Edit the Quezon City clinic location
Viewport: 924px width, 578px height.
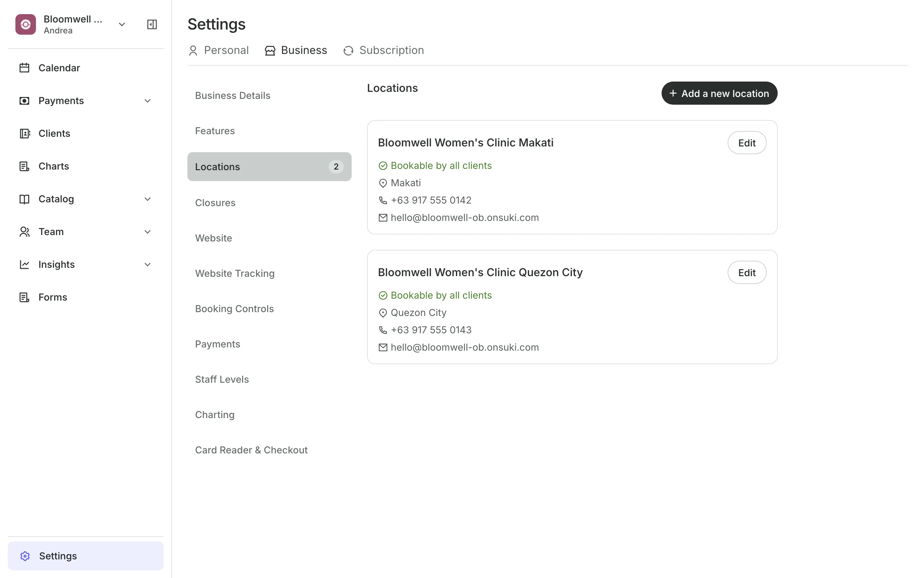coord(747,273)
